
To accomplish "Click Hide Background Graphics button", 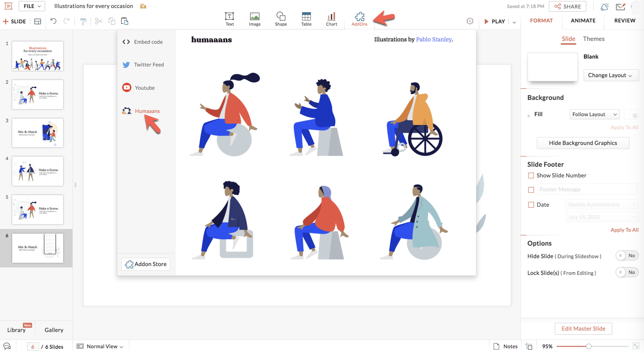I will click(583, 143).
